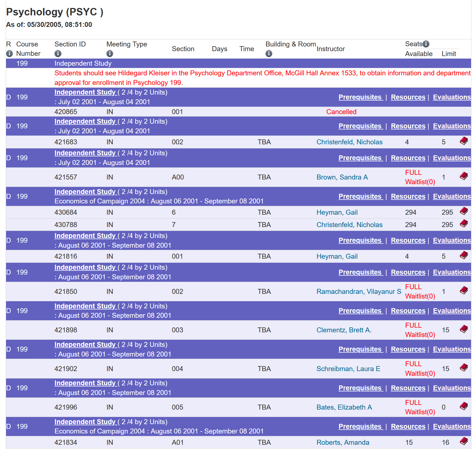Click the info icon under Building & Room
This screenshot has width=476, height=453.
pos(269,54)
